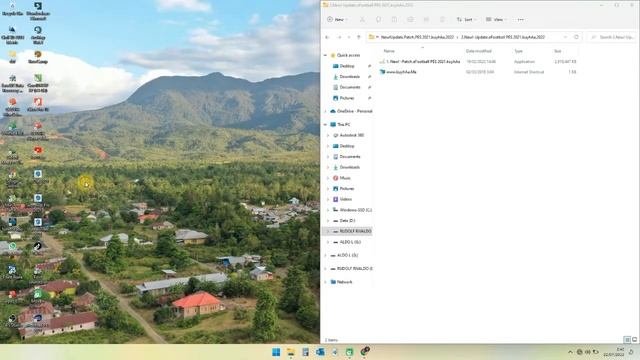
Task: Click the Delete trash icon in Explorer toolbar
Action: tap(442, 20)
